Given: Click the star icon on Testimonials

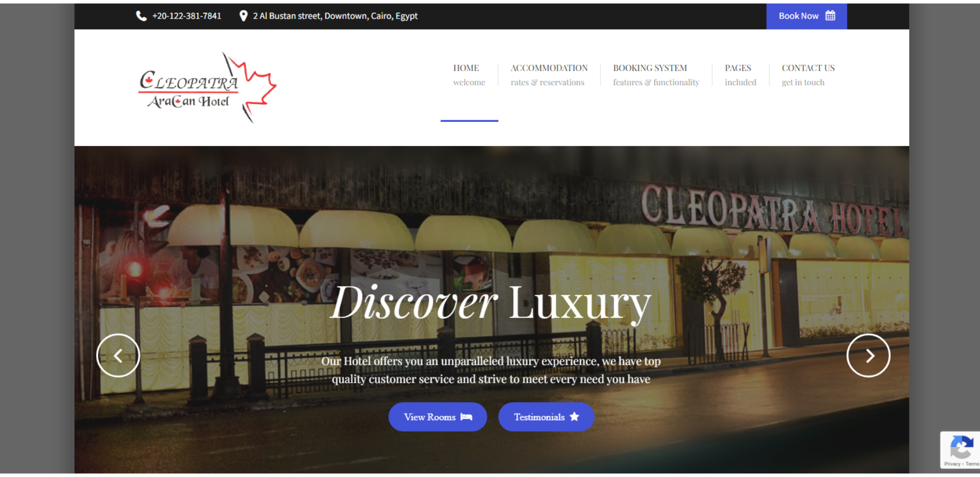Looking at the screenshot, I should (x=574, y=417).
